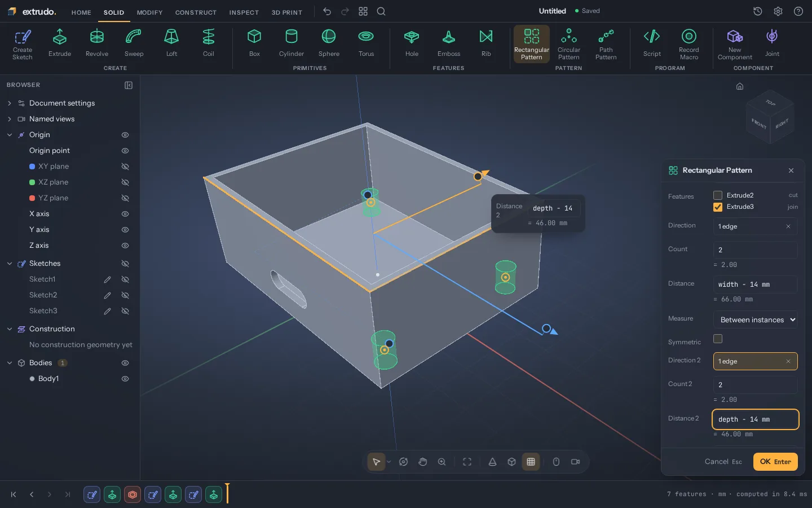Enable the Symmetric checkbox

tap(718, 339)
